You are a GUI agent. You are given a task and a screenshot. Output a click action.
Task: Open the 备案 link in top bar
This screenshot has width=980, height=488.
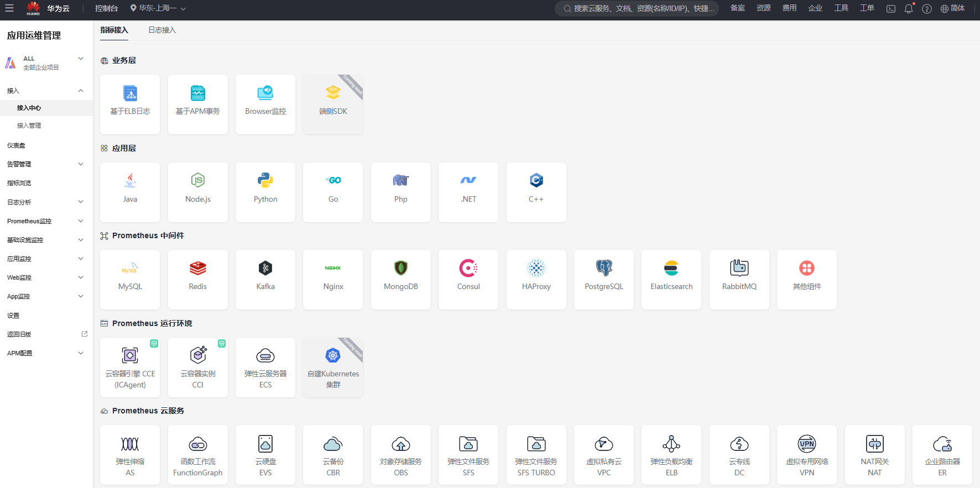(x=738, y=8)
